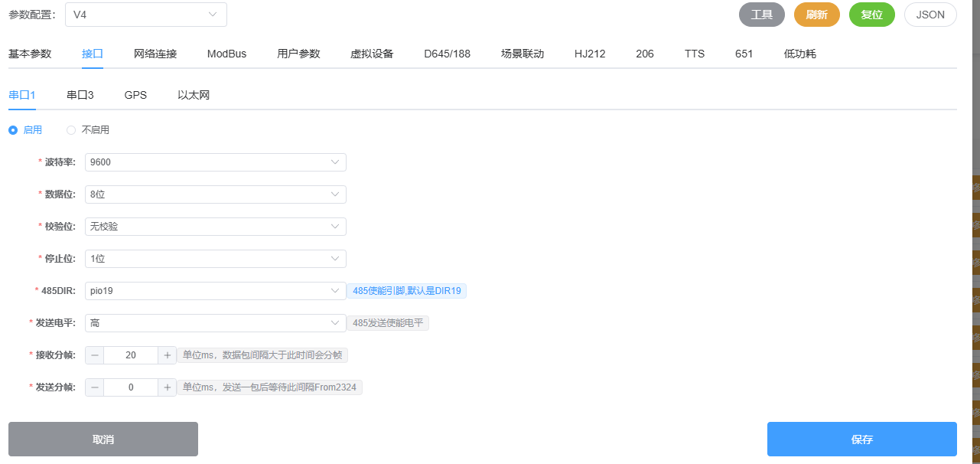Switch to the 场景联动 tab

(523, 54)
